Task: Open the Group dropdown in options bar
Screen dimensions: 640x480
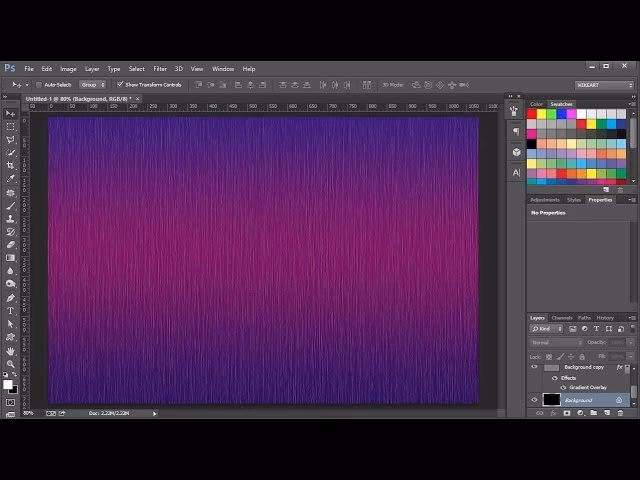Action: tap(93, 85)
